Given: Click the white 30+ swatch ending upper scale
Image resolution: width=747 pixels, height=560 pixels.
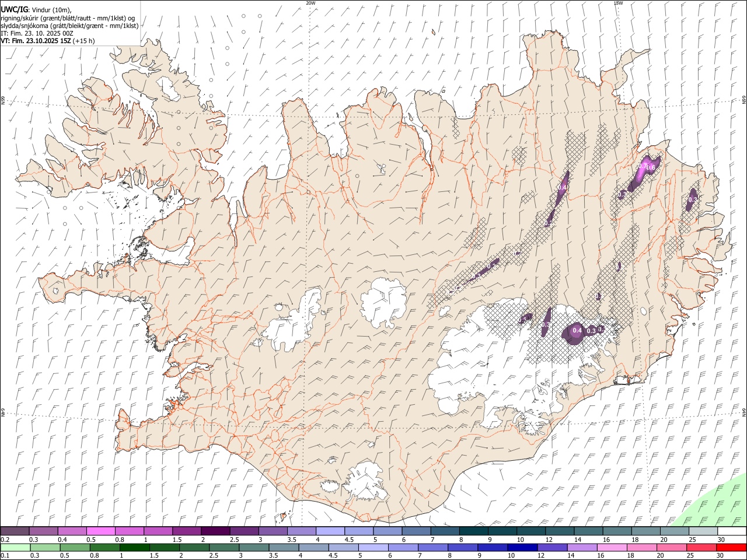Looking at the screenshot, I should (x=732, y=531).
